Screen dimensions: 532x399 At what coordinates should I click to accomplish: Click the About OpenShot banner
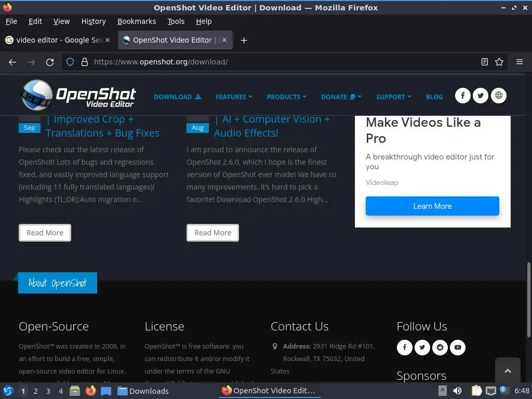pyautogui.click(x=58, y=283)
